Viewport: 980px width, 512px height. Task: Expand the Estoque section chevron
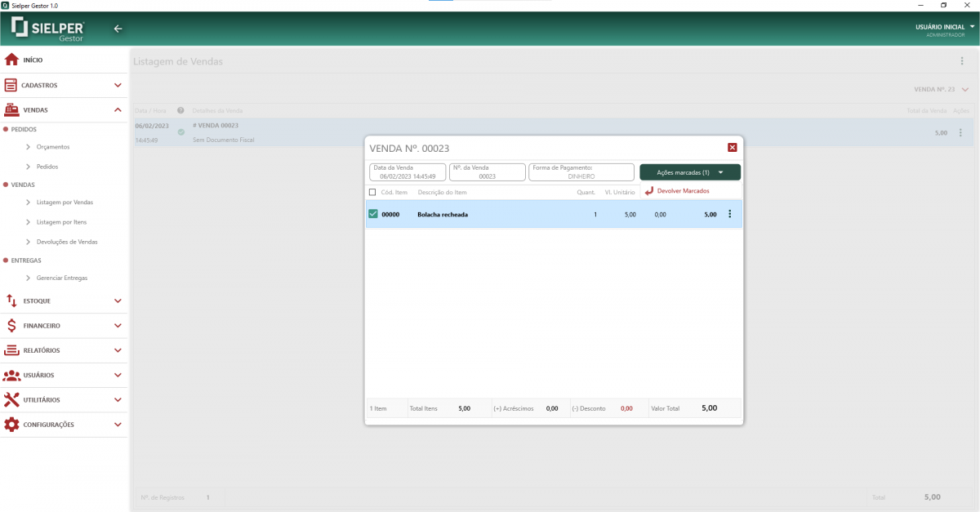coord(118,301)
